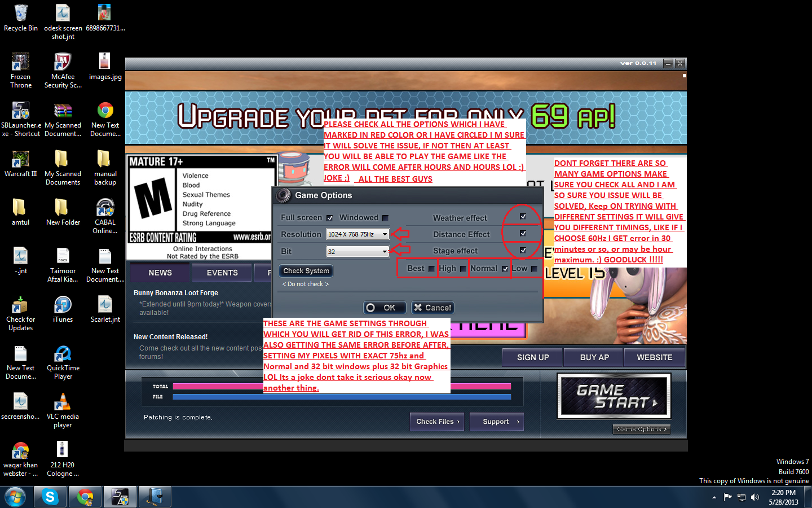Select the images.jpg desktop file
Image resolution: width=812 pixels, height=508 pixels.
point(105,67)
